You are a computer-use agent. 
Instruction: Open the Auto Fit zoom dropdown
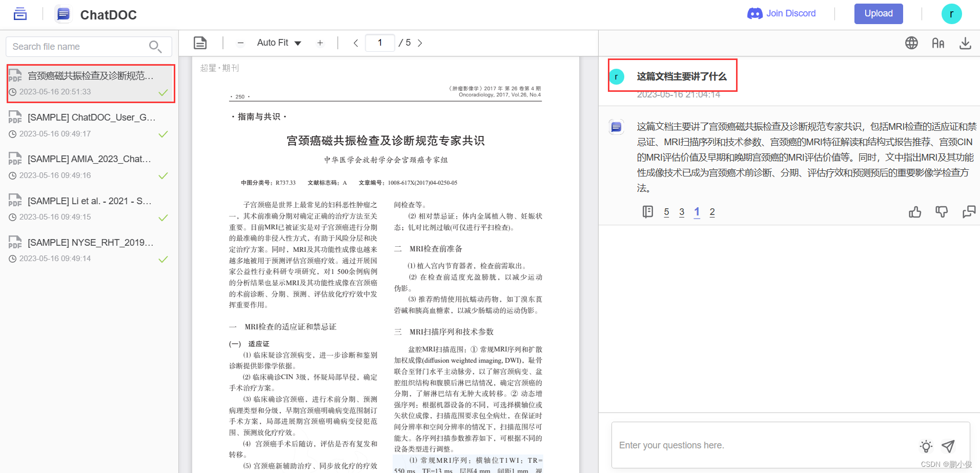(279, 43)
